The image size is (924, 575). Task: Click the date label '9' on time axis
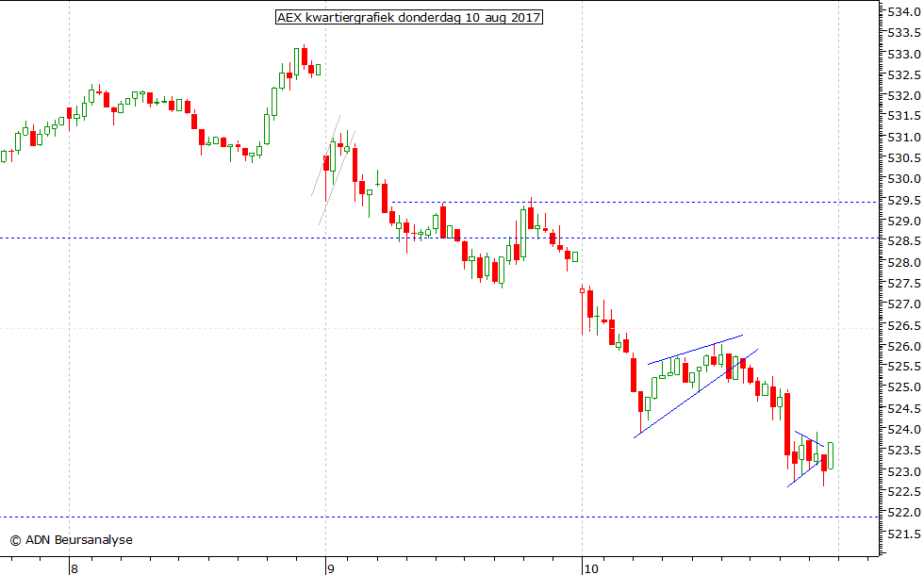click(x=331, y=568)
